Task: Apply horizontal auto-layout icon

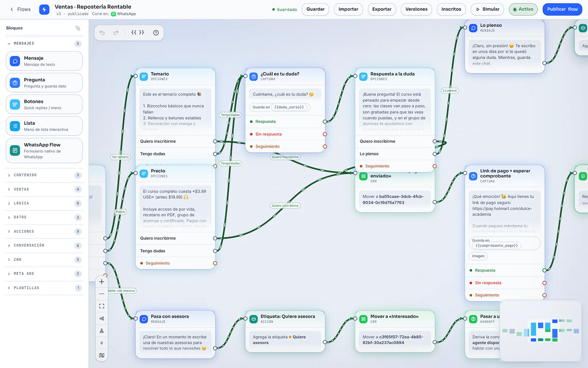Action: (102, 319)
